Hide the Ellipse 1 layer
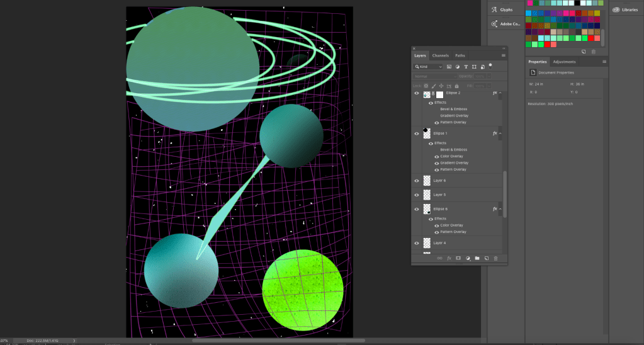This screenshot has width=644, height=345. (416, 133)
